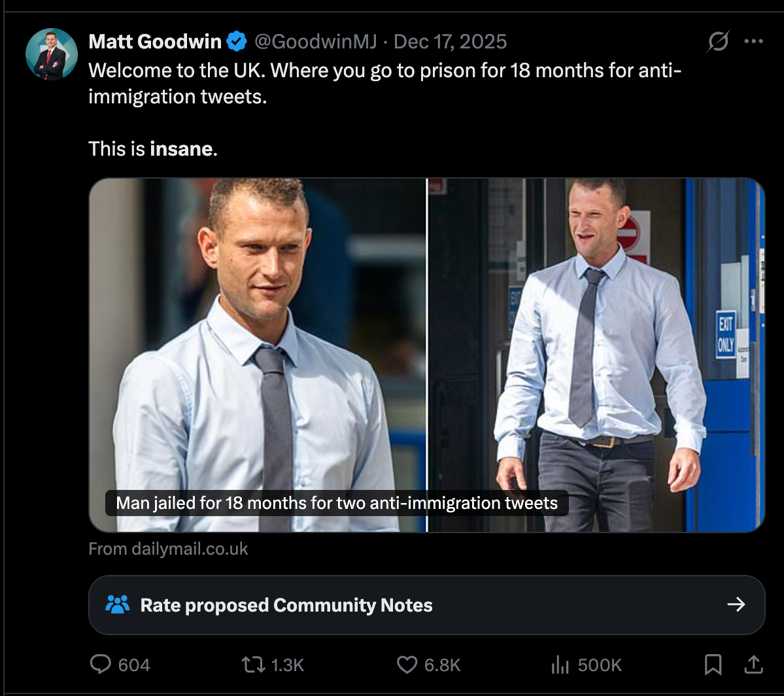This screenshot has width=784, height=696.
Task: Open the Dec 17, 2025 timestamp link
Action: click(x=451, y=42)
